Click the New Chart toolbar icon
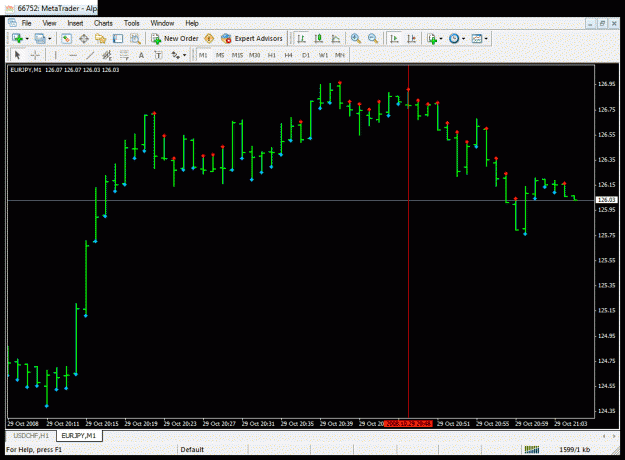Image resolution: width=625 pixels, height=460 pixels. tap(17, 39)
